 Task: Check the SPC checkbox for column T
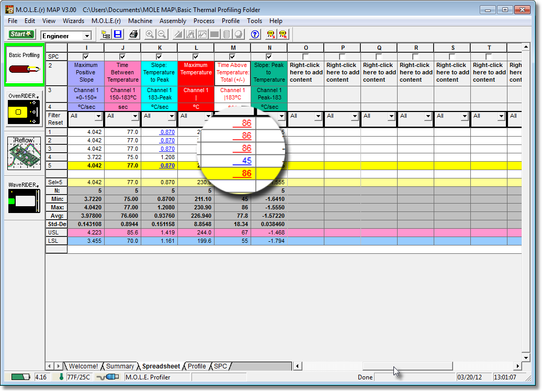489,57
